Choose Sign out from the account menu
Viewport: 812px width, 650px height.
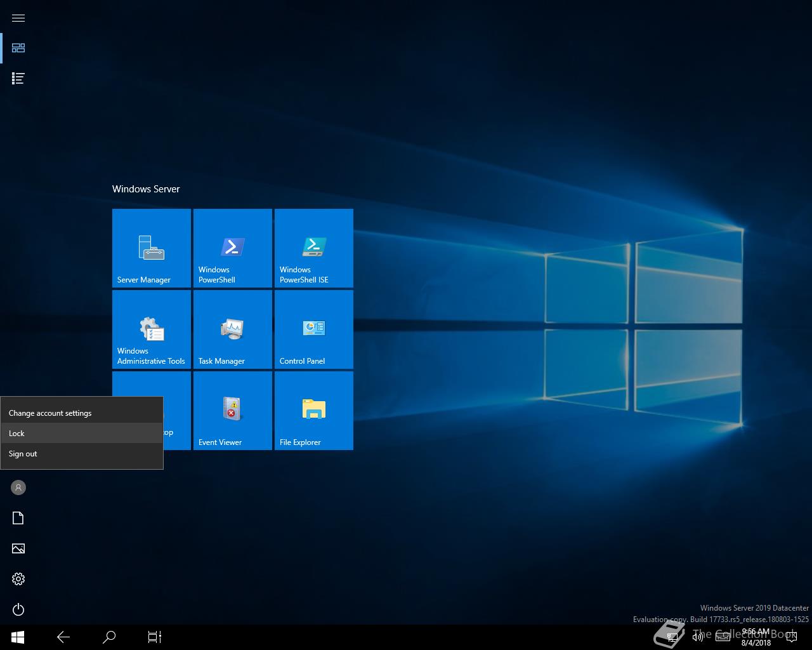tap(82, 453)
